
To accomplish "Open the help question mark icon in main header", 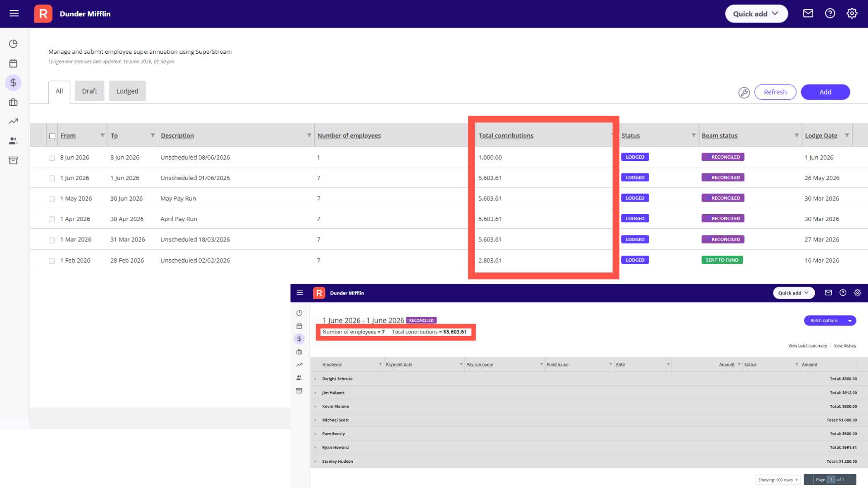I will click(830, 14).
